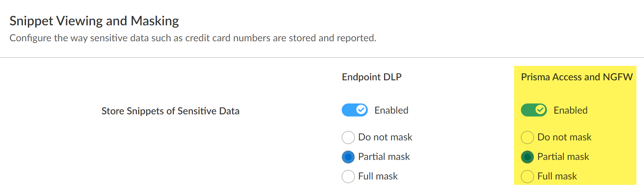This screenshot has width=644, height=195.
Task: Click the 'Snippet Viewing and Masking' title
Action: pyautogui.click(x=94, y=21)
